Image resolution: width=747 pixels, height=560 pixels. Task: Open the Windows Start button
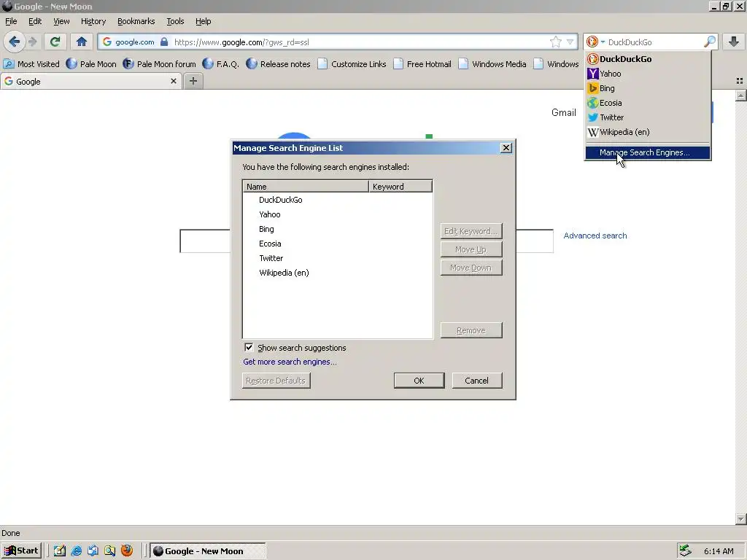click(x=21, y=551)
